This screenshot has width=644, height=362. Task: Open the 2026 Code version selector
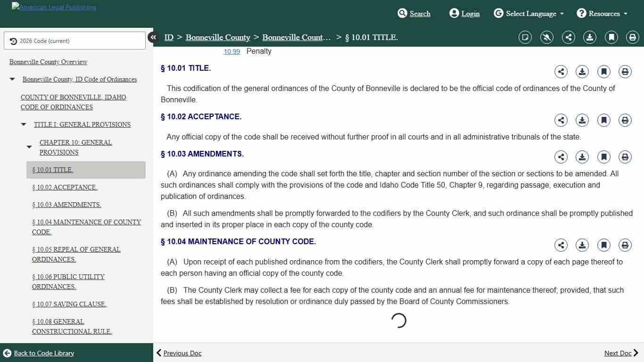74,41
